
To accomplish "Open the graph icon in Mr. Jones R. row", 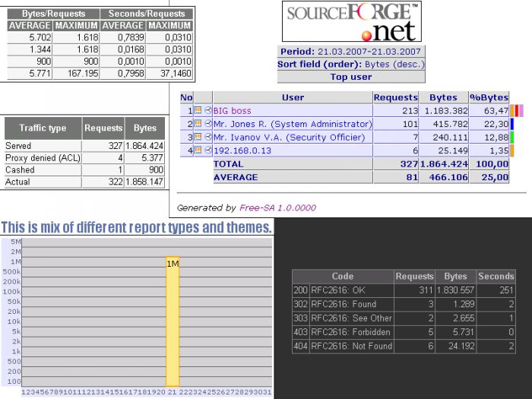I will (x=198, y=123).
